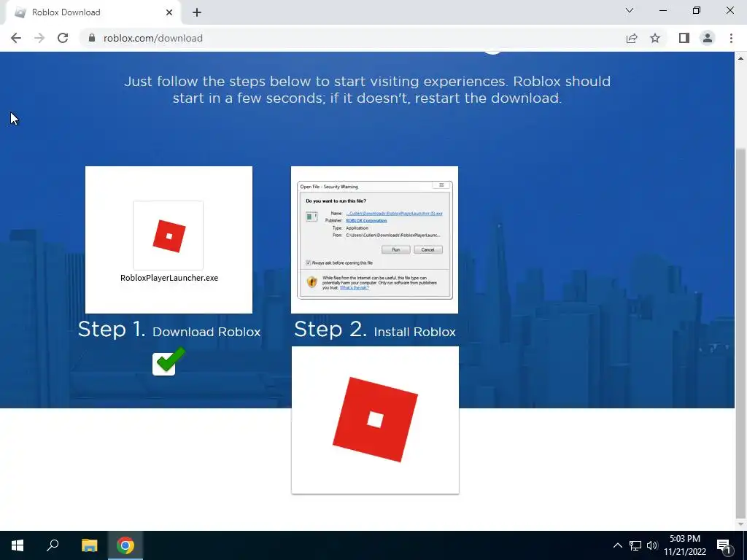Open the volume control
The image size is (747, 560).
pos(652,545)
